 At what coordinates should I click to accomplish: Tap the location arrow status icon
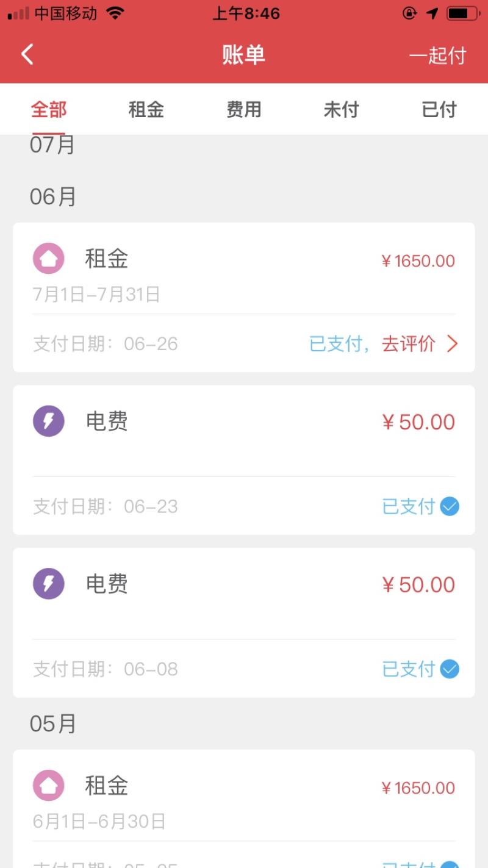(x=432, y=13)
